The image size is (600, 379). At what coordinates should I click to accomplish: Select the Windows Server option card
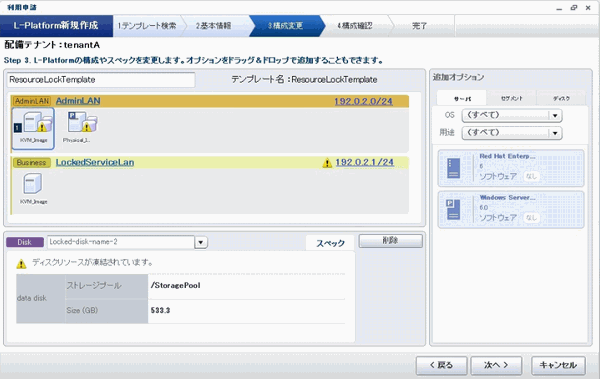[x=511, y=209]
